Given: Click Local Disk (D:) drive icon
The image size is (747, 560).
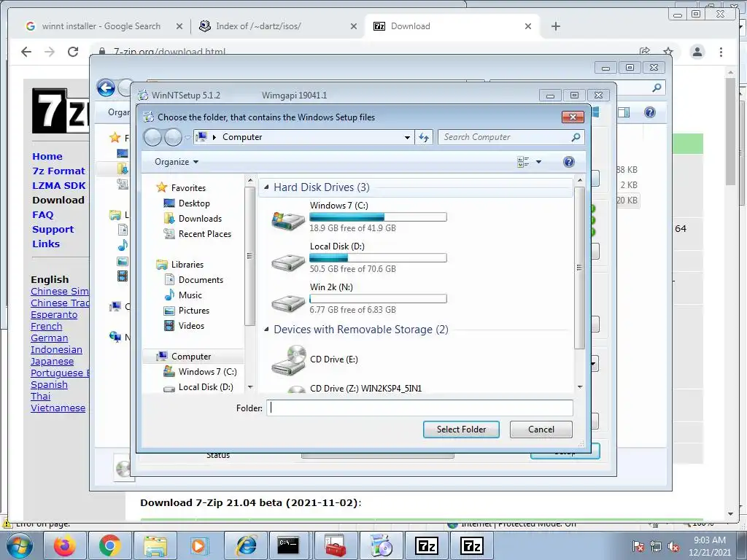Looking at the screenshot, I should pyautogui.click(x=288, y=262).
